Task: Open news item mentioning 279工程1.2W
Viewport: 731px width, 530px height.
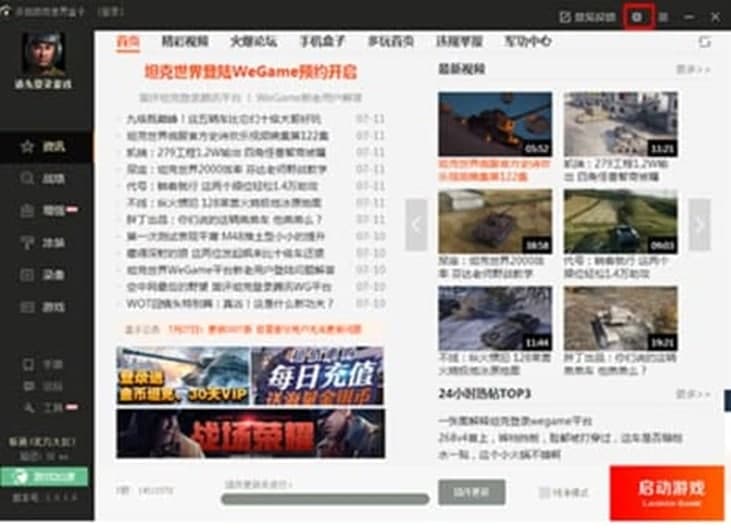Action: coord(226,152)
